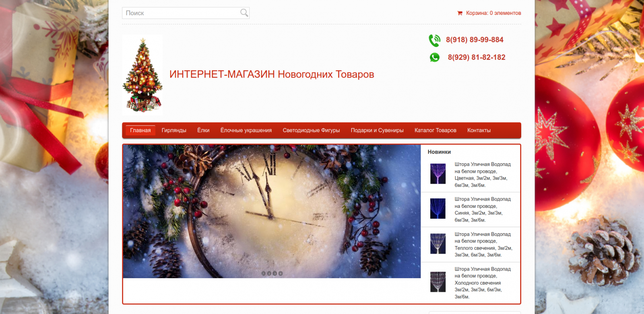Image resolution: width=644 pixels, height=314 pixels.
Task: Select the third slider pagination dot
Action: pyautogui.click(x=275, y=273)
